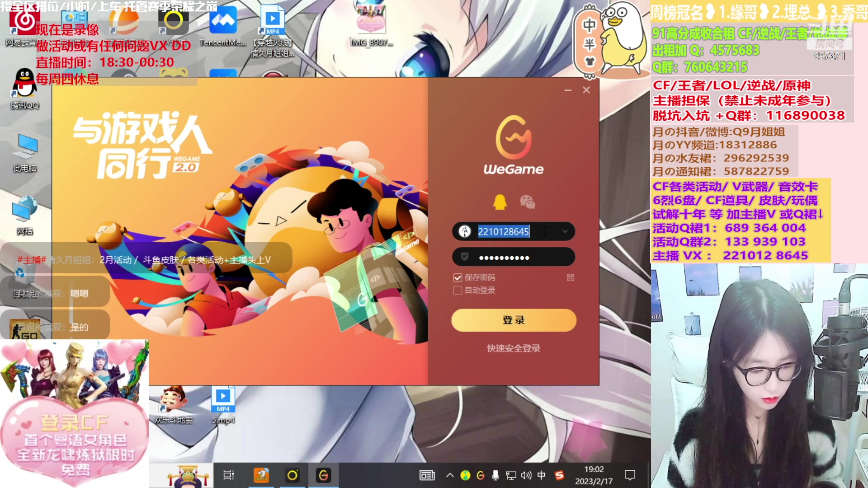This screenshot has width=868, height=488.
Task: Open the news widget icon on the taskbar
Action: 427,475
